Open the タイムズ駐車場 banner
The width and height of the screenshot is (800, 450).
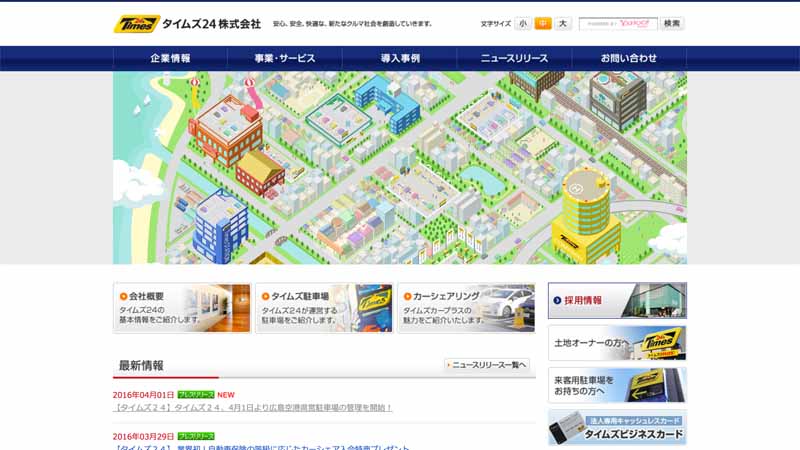(324, 308)
